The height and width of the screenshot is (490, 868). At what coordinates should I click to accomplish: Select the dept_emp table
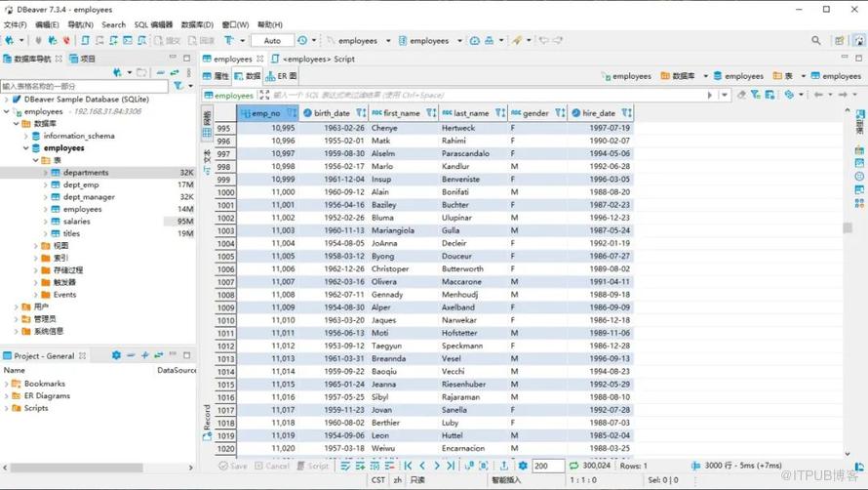81,184
